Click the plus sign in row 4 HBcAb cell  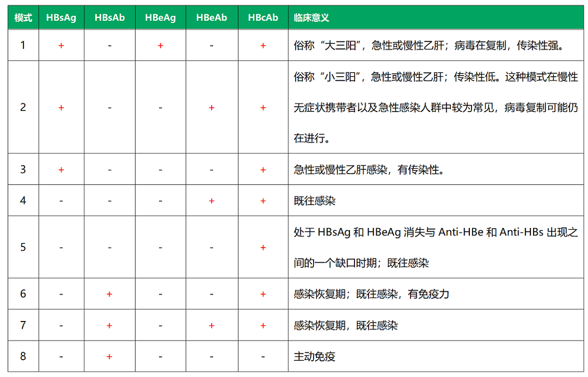point(262,199)
